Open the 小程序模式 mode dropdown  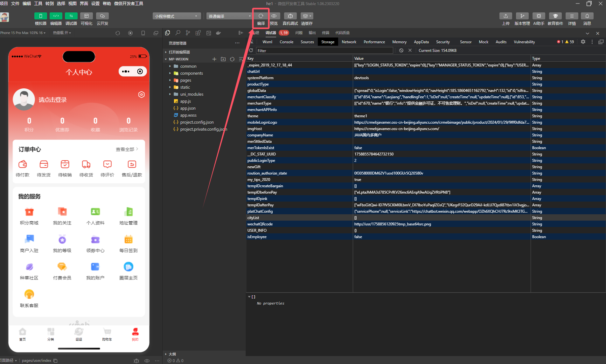(176, 16)
